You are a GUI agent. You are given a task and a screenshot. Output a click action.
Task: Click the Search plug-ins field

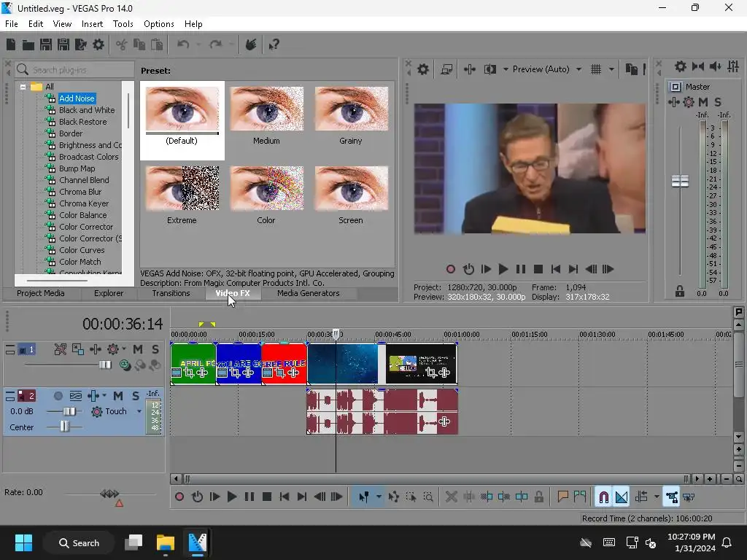pyautogui.click(x=75, y=70)
